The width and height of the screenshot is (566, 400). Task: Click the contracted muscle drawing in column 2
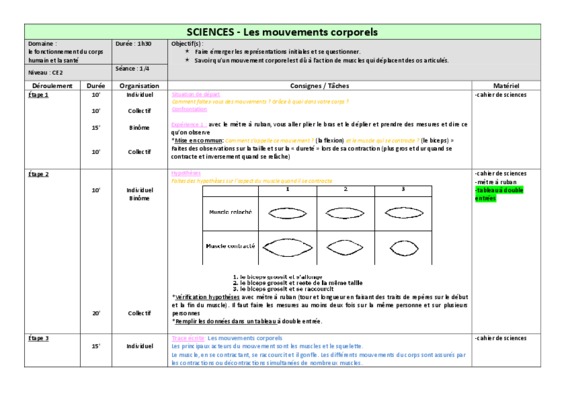345,248
